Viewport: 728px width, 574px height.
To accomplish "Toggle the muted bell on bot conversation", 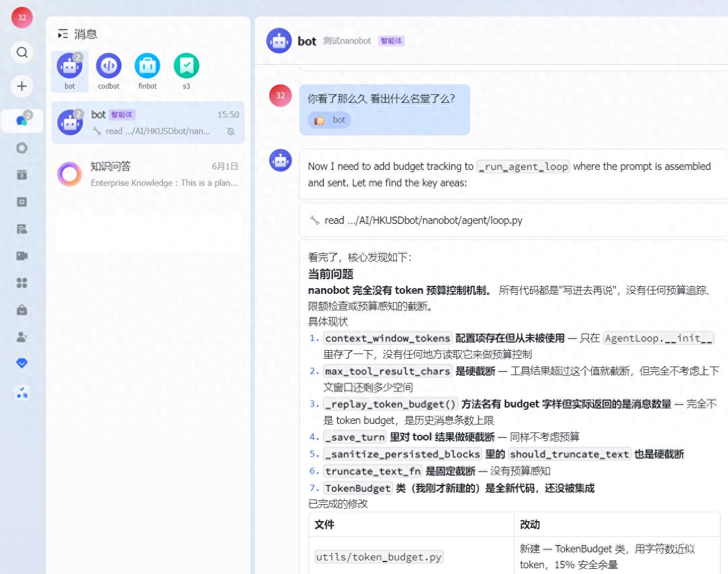I will pos(231,131).
